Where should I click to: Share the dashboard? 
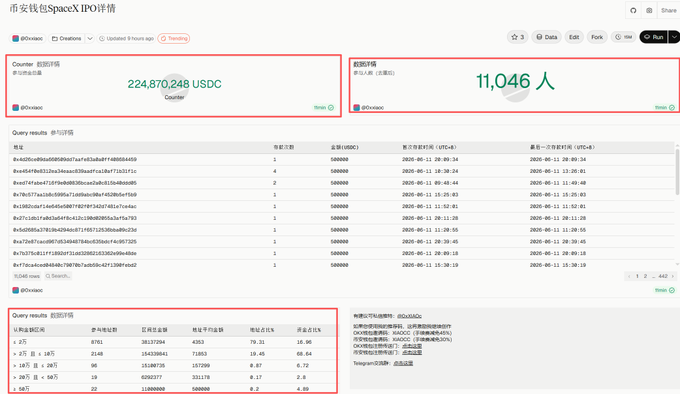(668, 10)
